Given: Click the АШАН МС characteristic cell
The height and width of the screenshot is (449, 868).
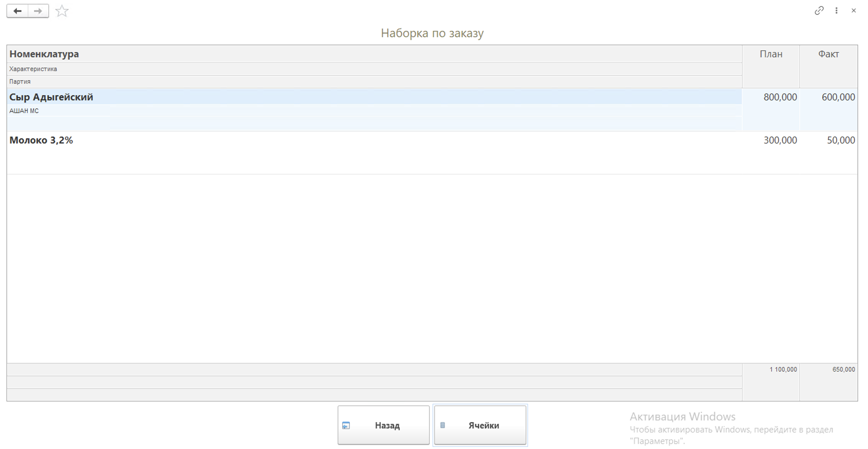Looking at the screenshot, I should [24, 111].
